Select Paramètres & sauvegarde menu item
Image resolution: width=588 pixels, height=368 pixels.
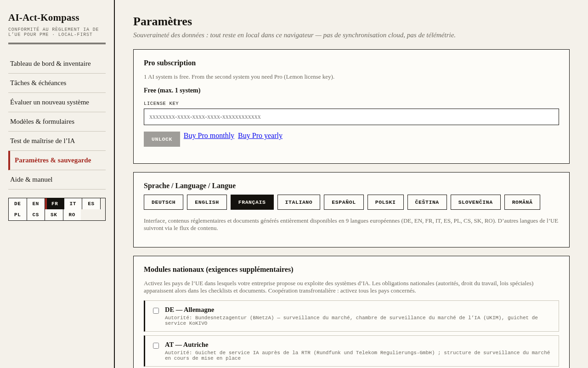pyautogui.click(x=57, y=160)
